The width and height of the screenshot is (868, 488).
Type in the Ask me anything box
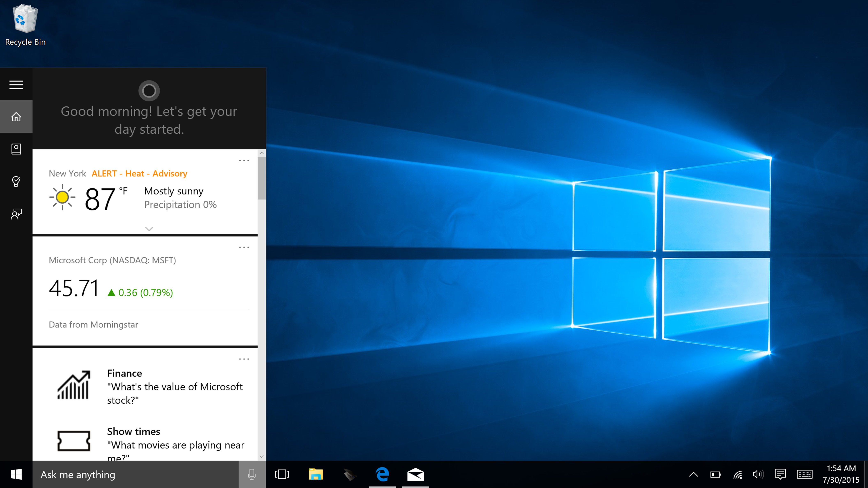[135, 474]
